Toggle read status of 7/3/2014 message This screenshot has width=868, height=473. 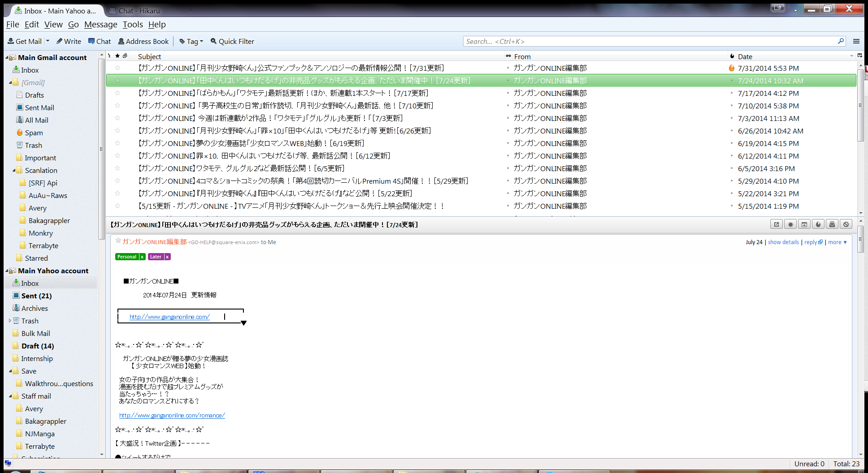[508, 118]
